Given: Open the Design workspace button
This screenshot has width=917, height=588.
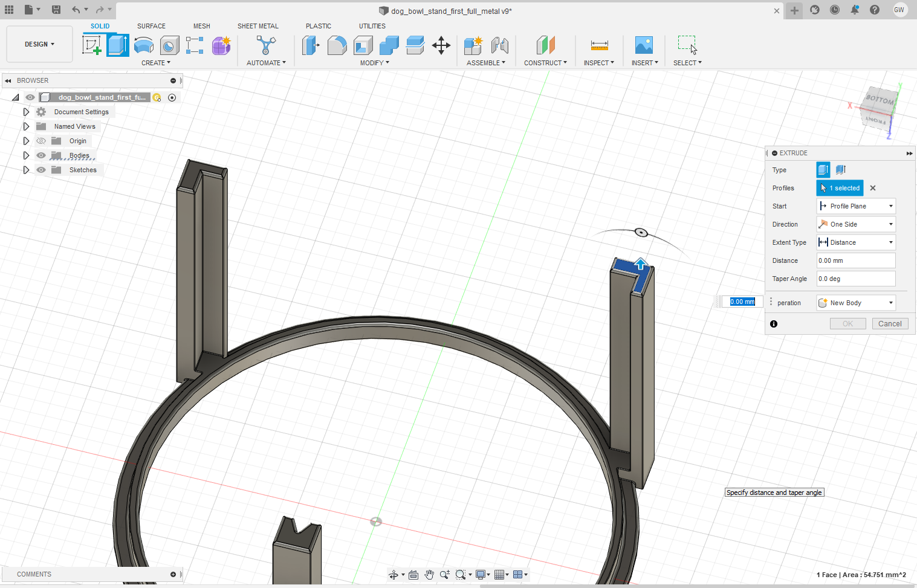Looking at the screenshot, I should [39, 44].
